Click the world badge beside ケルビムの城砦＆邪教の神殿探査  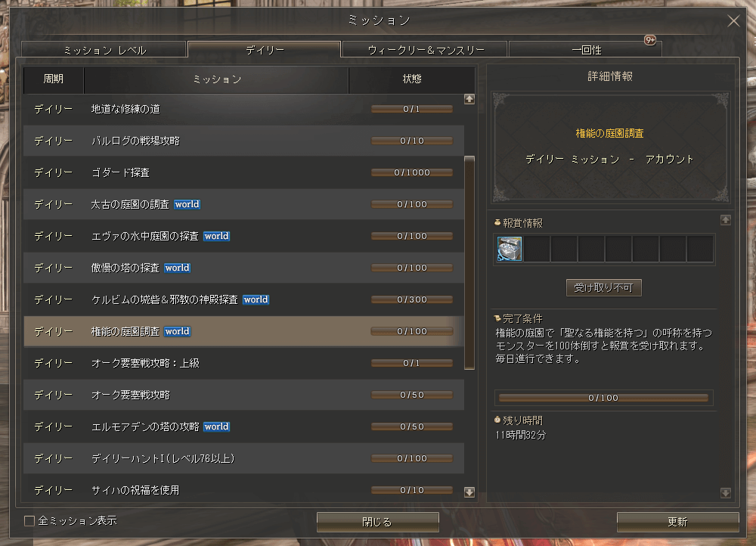click(x=256, y=299)
